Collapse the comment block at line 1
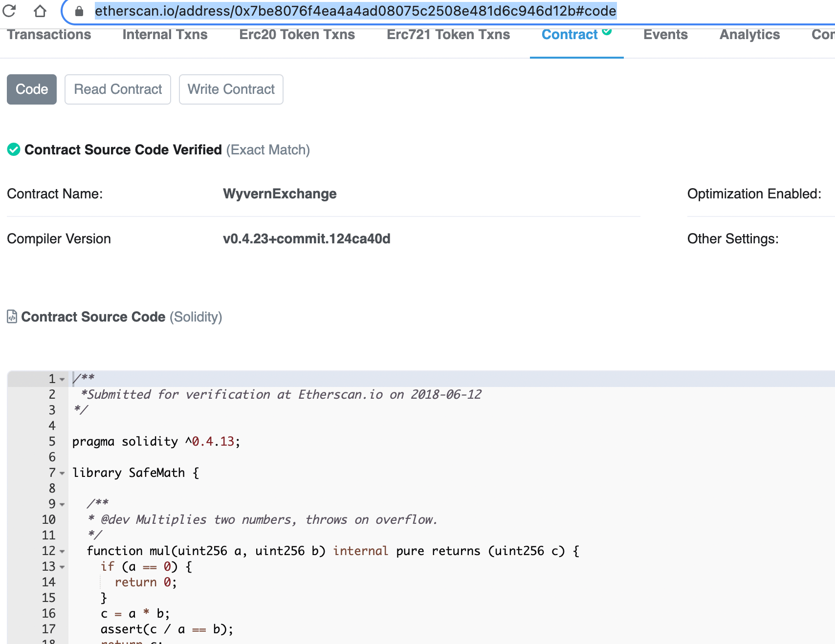The width and height of the screenshot is (835, 644). (x=62, y=379)
